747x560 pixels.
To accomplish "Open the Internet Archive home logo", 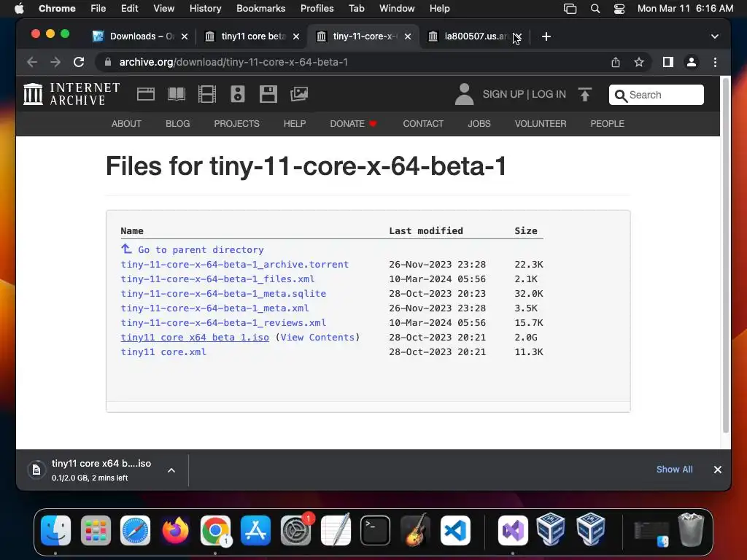I will [72, 94].
